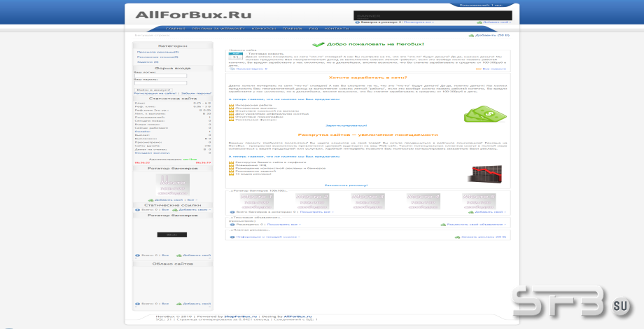This screenshot has height=329, width=644.
Task: Click green add icon in the 100x100 rotator block
Action: click(x=471, y=212)
